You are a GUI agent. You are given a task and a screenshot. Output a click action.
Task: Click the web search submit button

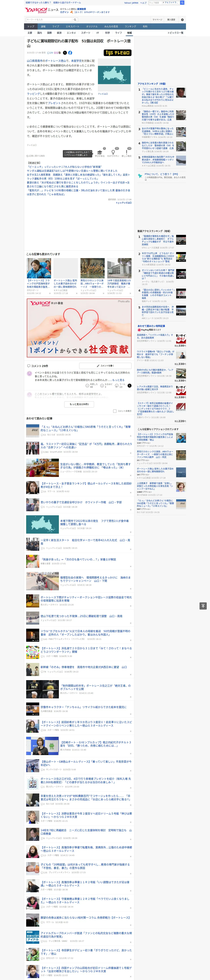tap(182, 3)
